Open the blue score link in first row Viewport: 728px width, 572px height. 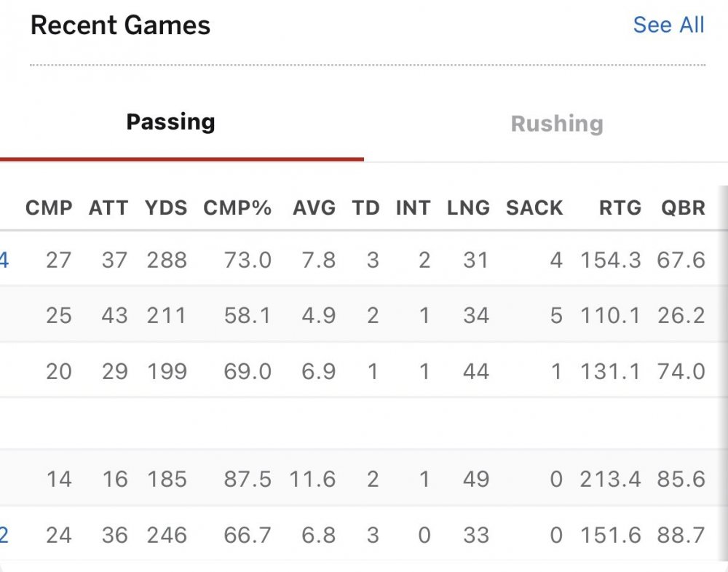4,261
